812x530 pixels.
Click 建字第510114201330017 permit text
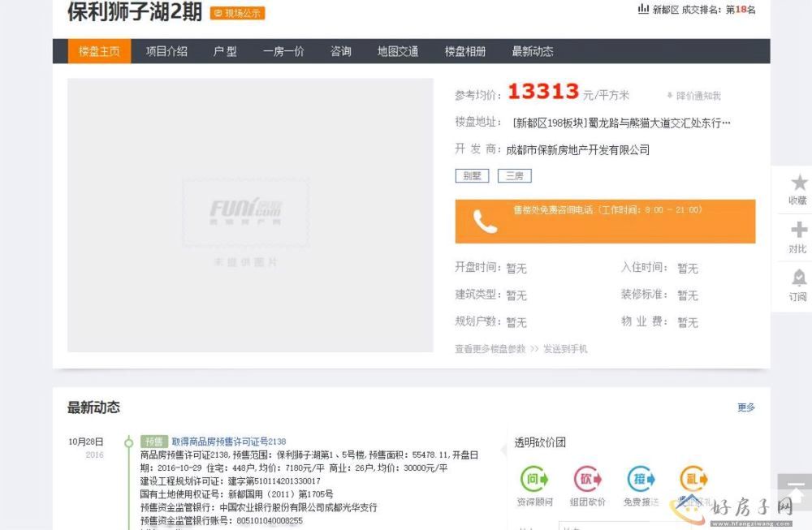[274, 481]
